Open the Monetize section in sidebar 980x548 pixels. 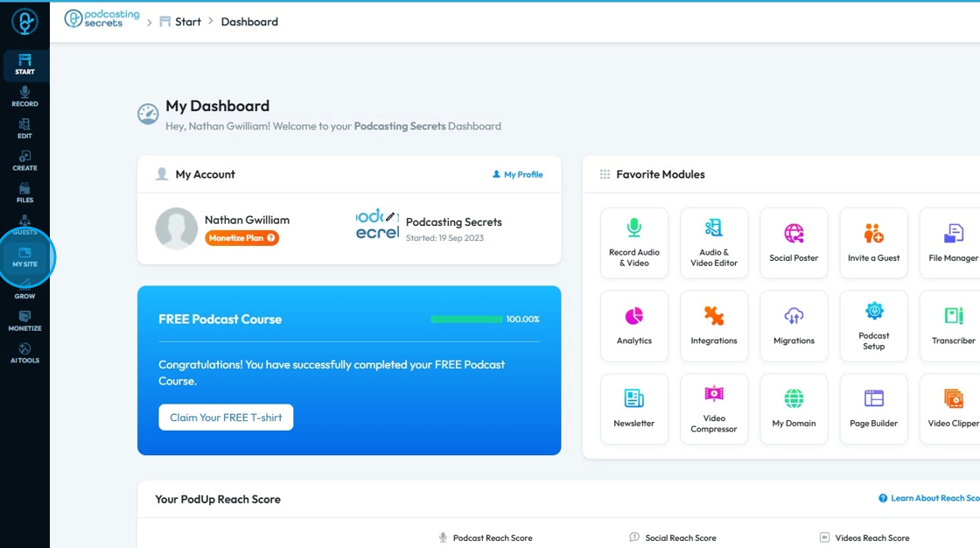coord(24,321)
